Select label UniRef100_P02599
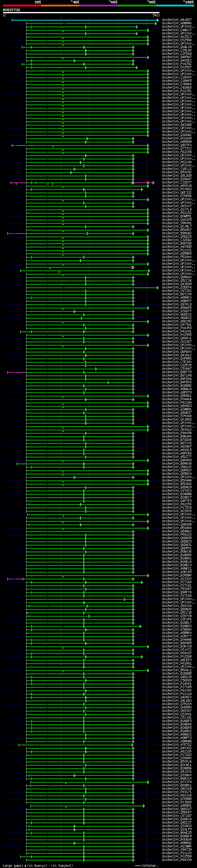 (177, 857)
